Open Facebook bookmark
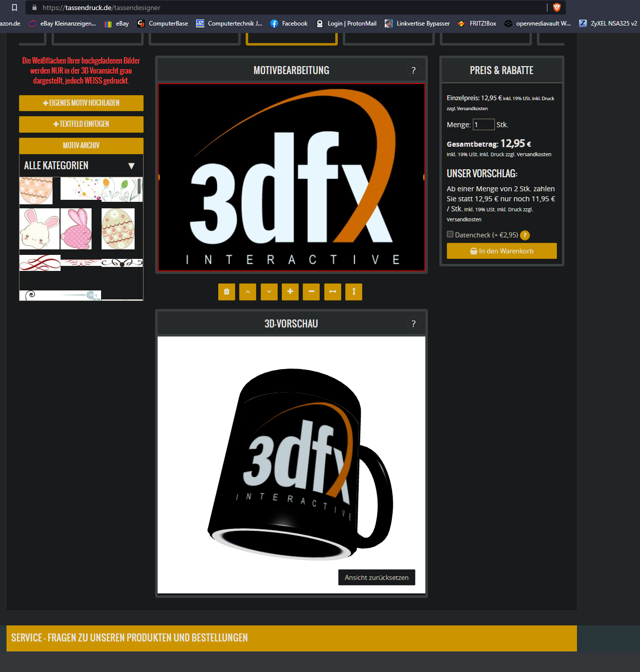The width and height of the screenshot is (640, 672). click(289, 24)
